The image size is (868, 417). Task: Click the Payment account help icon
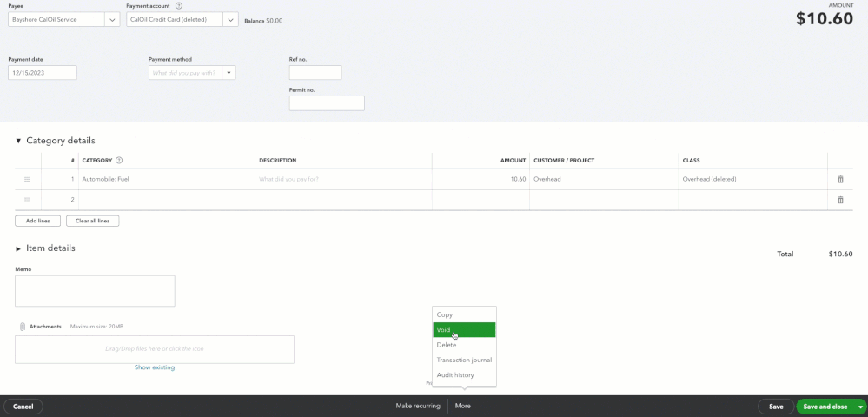click(x=178, y=5)
